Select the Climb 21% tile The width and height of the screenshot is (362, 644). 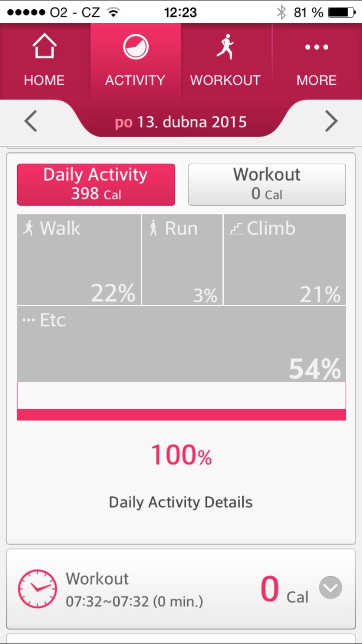point(285,260)
